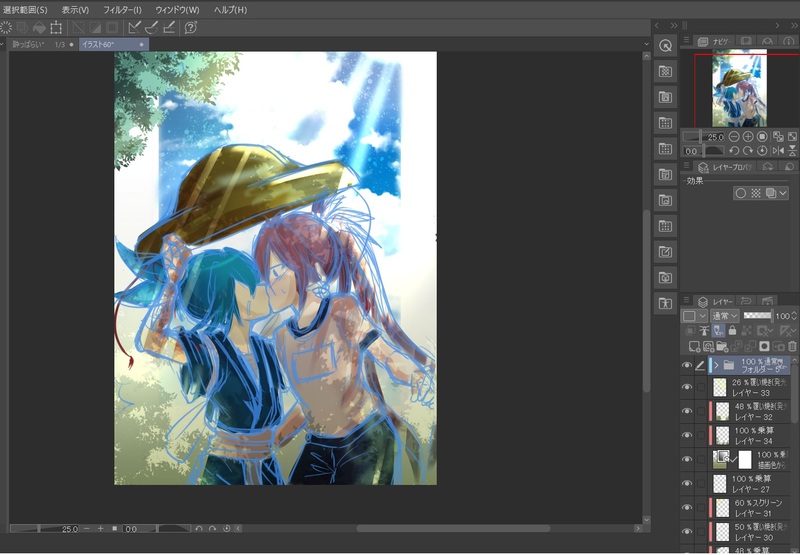Open the ヘルプ(H) menu
Screen dimensions: 800x555
(230, 10)
